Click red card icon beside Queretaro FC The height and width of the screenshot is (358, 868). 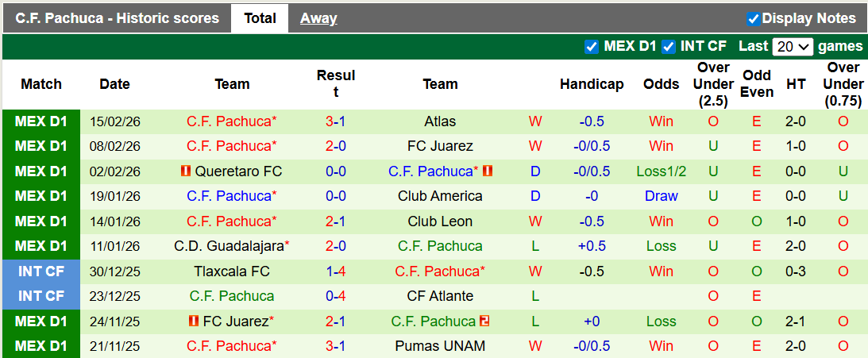coord(186,171)
